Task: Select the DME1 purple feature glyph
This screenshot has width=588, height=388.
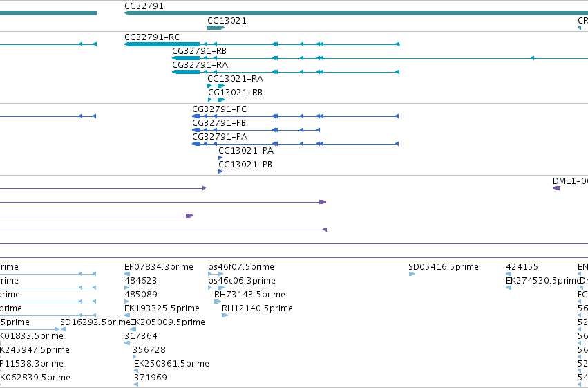Action: coord(556,188)
